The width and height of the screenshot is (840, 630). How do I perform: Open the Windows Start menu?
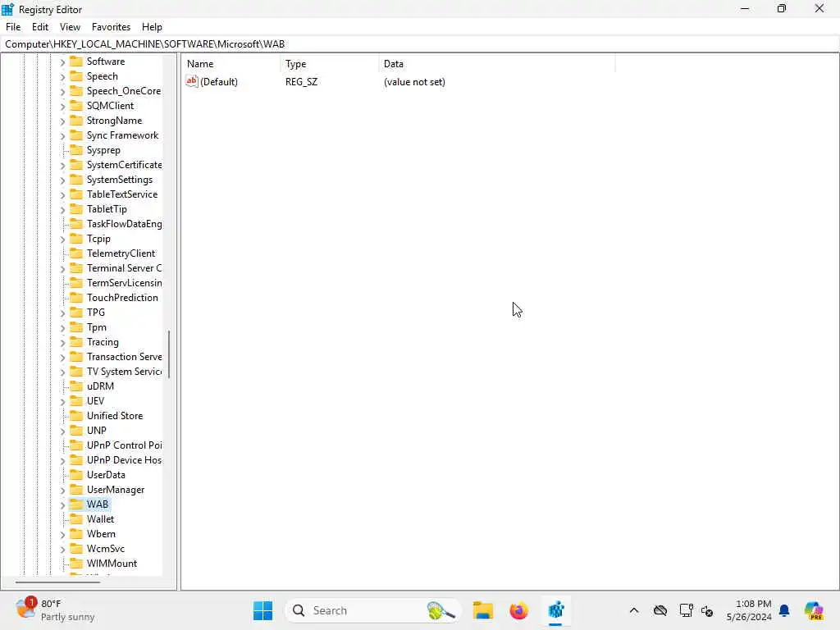pos(262,610)
